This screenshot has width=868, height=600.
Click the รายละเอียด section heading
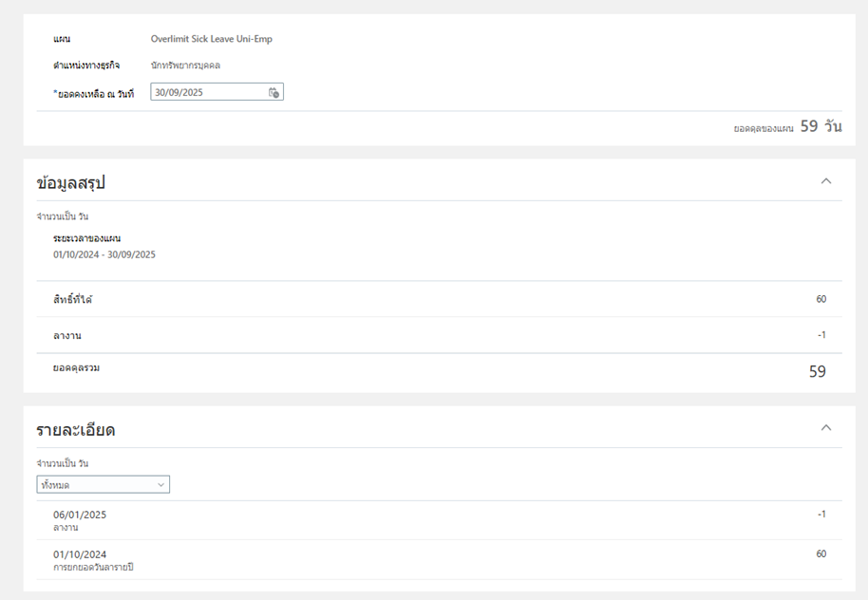[76, 430]
